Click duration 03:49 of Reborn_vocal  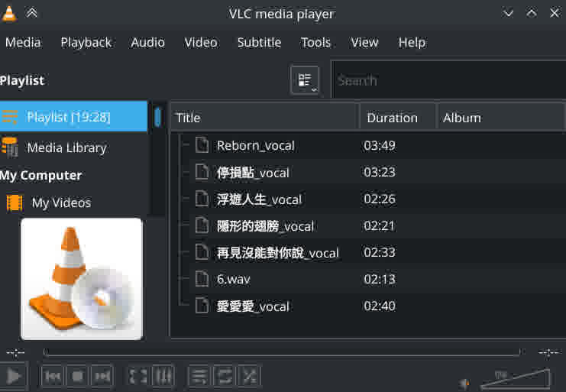380,145
